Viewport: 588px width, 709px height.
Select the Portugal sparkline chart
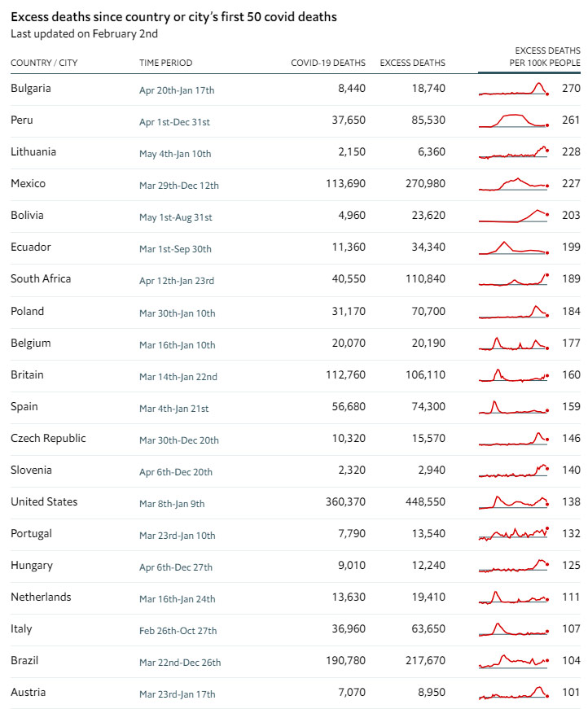click(x=514, y=534)
